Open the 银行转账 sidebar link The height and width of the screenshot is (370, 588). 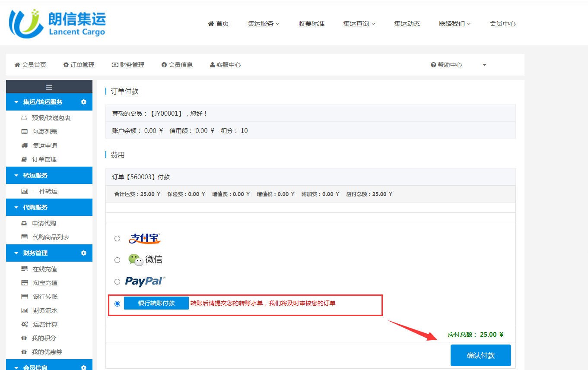click(45, 297)
